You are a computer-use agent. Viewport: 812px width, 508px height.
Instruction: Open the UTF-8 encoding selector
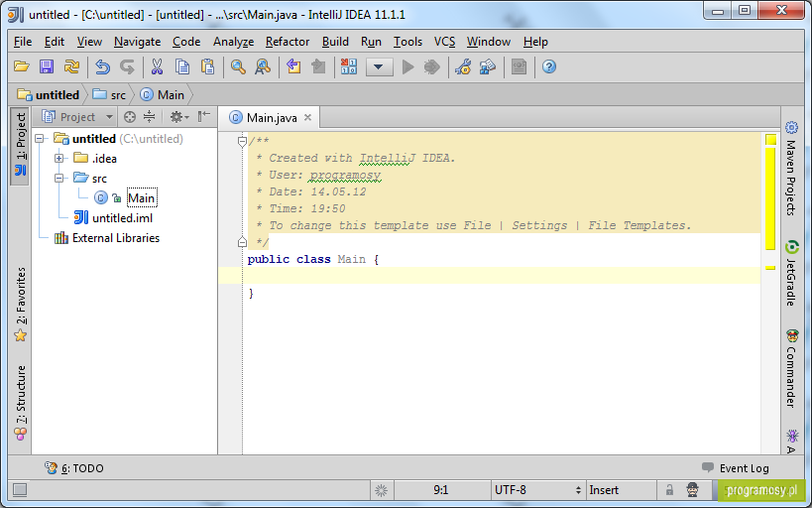point(538,490)
